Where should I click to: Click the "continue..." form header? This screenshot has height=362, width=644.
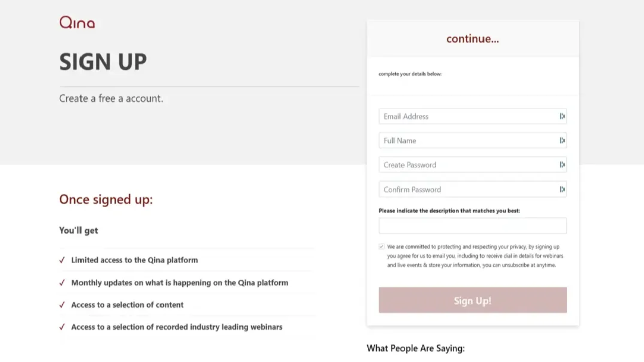(472, 39)
